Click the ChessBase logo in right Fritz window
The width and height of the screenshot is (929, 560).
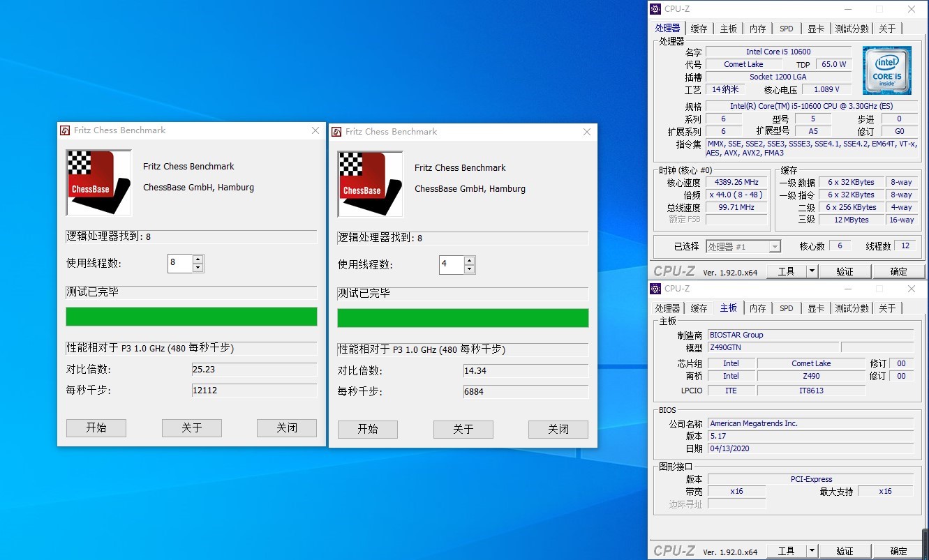pos(370,184)
